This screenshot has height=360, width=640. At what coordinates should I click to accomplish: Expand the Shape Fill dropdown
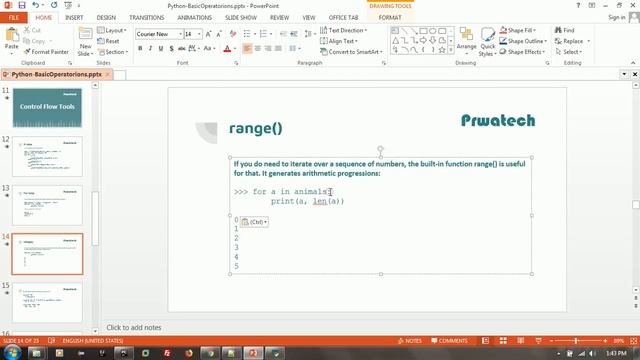tap(518, 30)
